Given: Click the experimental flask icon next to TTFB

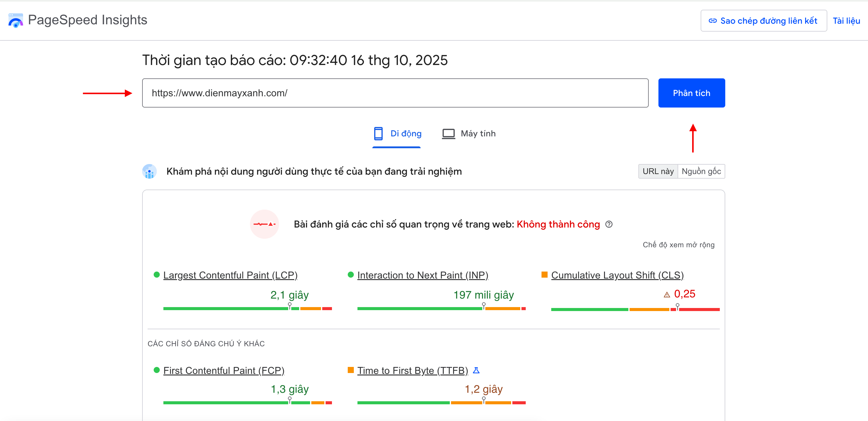Looking at the screenshot, I should [x=476, y=371].
